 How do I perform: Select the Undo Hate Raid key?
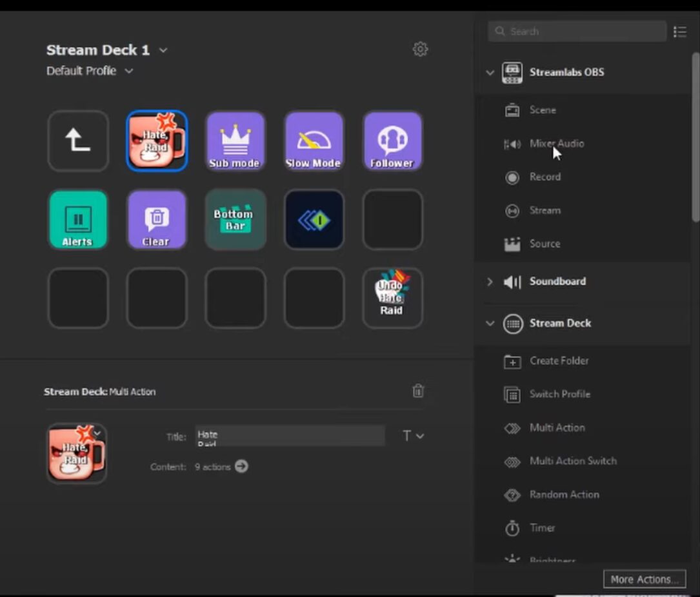tap(392, 298)
